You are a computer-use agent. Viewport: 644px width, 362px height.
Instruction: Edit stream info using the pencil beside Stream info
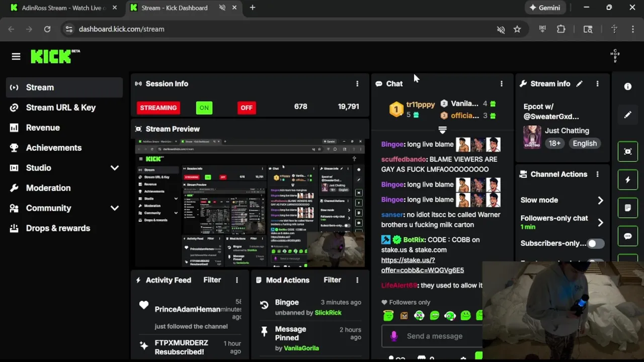pyautogui.click(x=580, y=83)
